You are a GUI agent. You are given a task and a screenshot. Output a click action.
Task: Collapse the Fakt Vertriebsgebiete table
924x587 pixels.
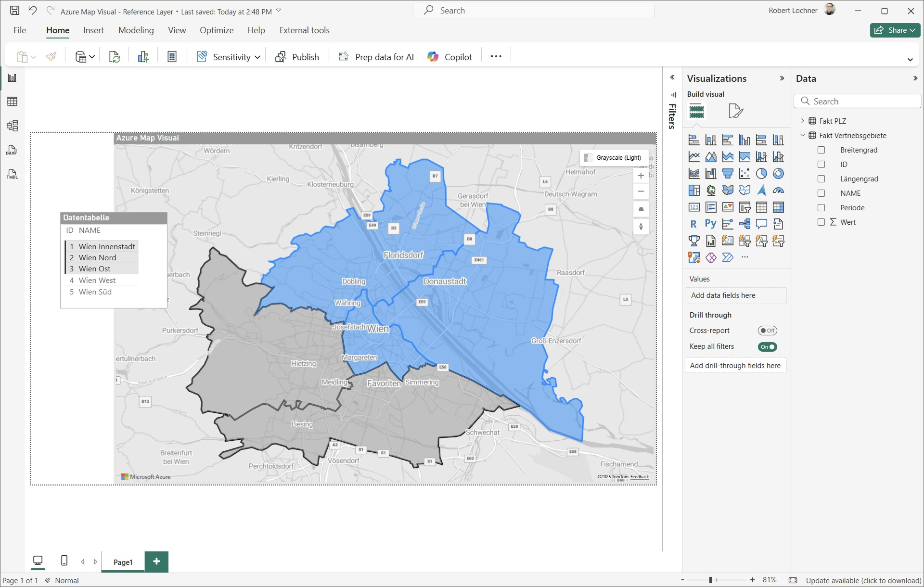[x=802, y=135]
